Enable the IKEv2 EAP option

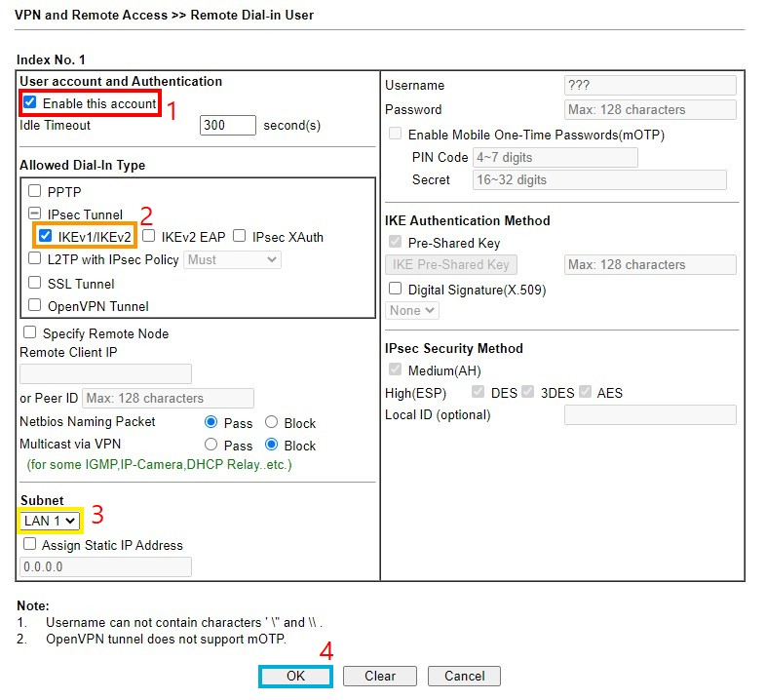pos(149,236)
